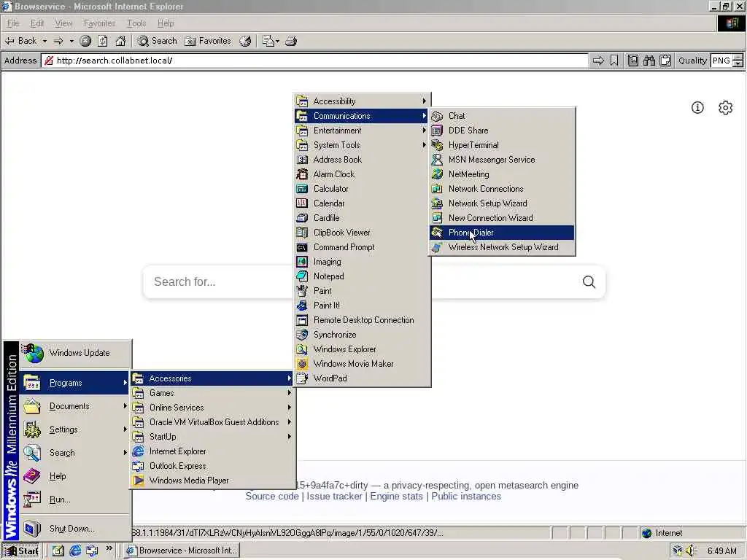Image resolution: width=747 pixels, height=560 pixels.
Task: Click the info circle icon
Action: (x=697, y=108)
